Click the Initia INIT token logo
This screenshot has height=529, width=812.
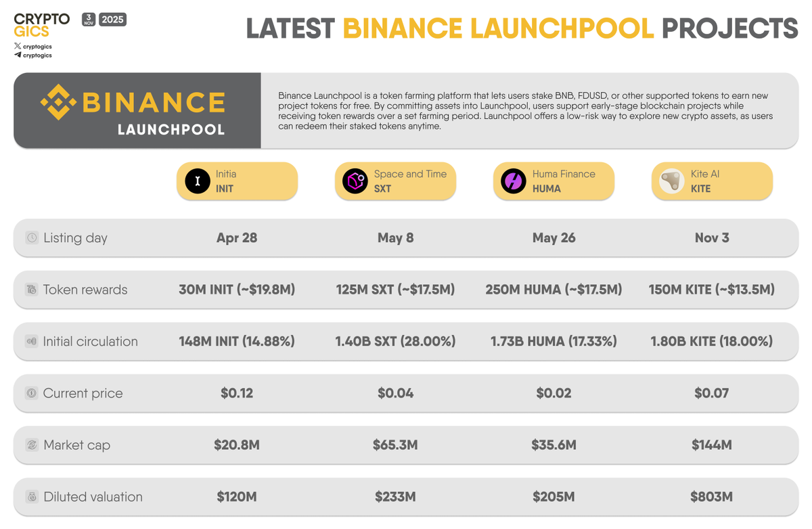pyautogui.click(x=198, y=181)
